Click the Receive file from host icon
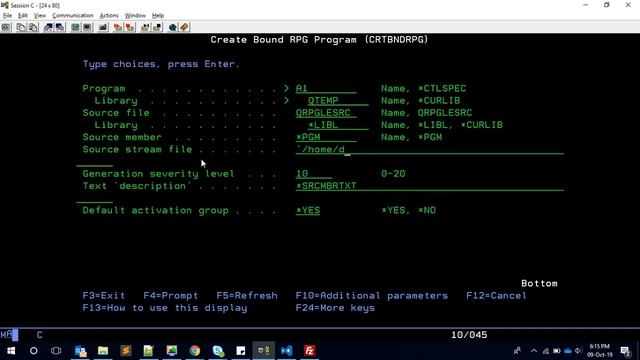This screenshot has height=360, width=640. point(60,27)
